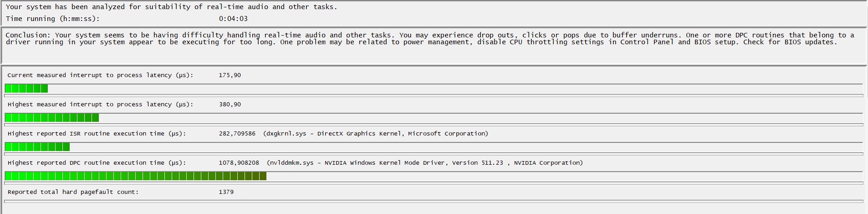Click the 'Current measured interrupt to process latency' label
Viewport: 868px width, 214px height.
100,75
